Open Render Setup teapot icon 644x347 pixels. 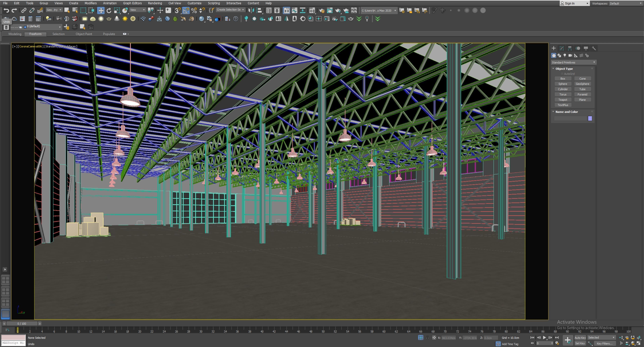point(322,10)
